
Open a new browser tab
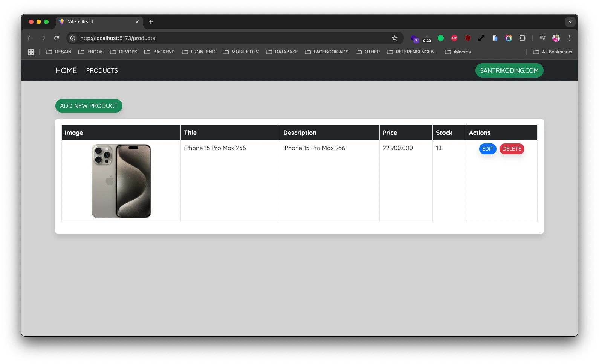pyautogui.click(x=151, y=22)
